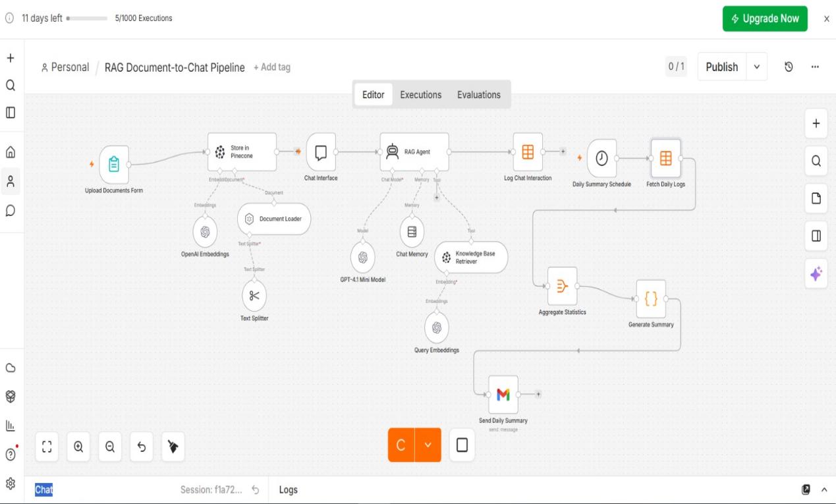Open the Aggregate Statistics node
Image resolution: width=836 pixels, height=504 pixels.
[x=562, y=286]
